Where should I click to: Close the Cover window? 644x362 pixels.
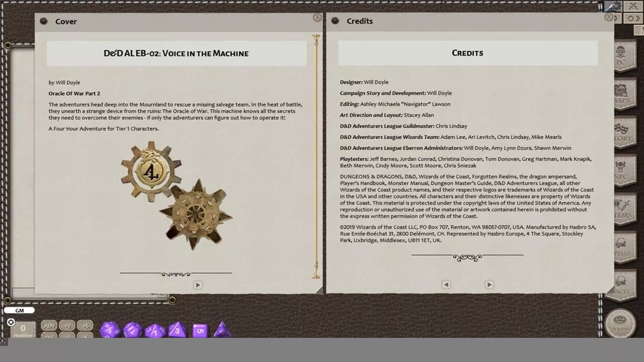[x=317, y=18]
